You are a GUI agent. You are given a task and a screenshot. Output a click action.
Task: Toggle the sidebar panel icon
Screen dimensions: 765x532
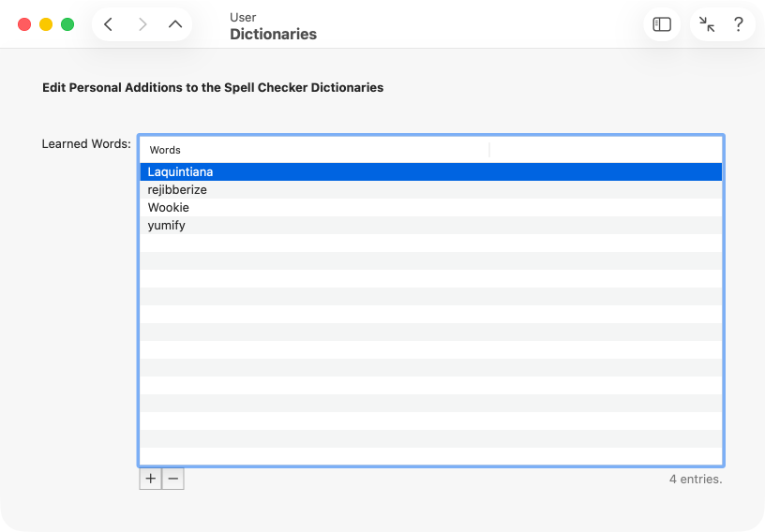[662, 24]
